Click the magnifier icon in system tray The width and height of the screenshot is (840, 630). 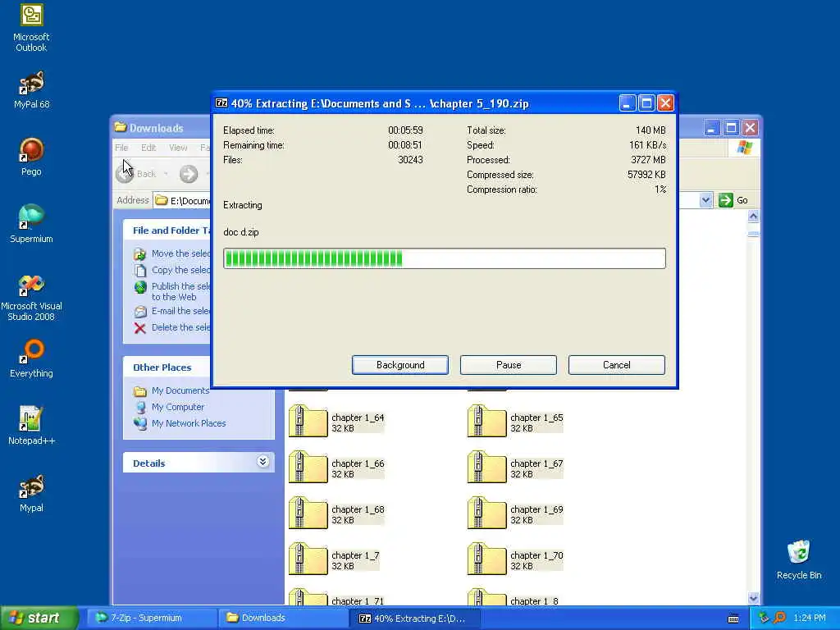(x=779, y=618)
